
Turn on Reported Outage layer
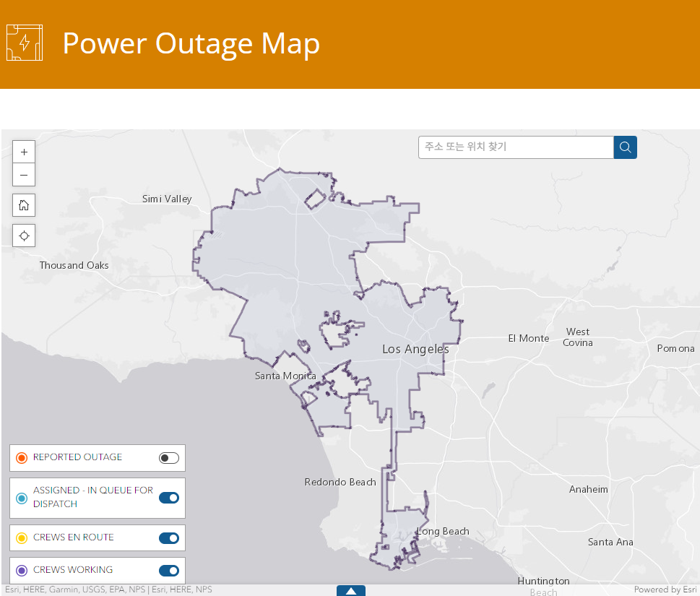pyautogui.click(x=169, y=457)
